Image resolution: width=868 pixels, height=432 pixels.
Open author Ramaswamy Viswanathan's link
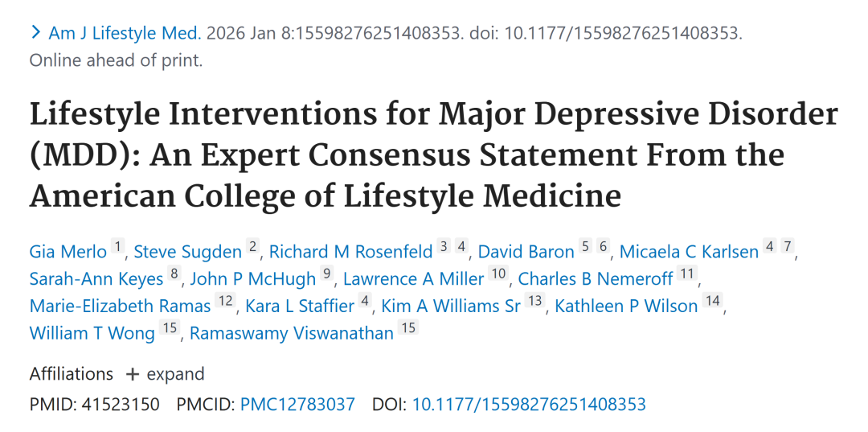click(x=292, y=332)
